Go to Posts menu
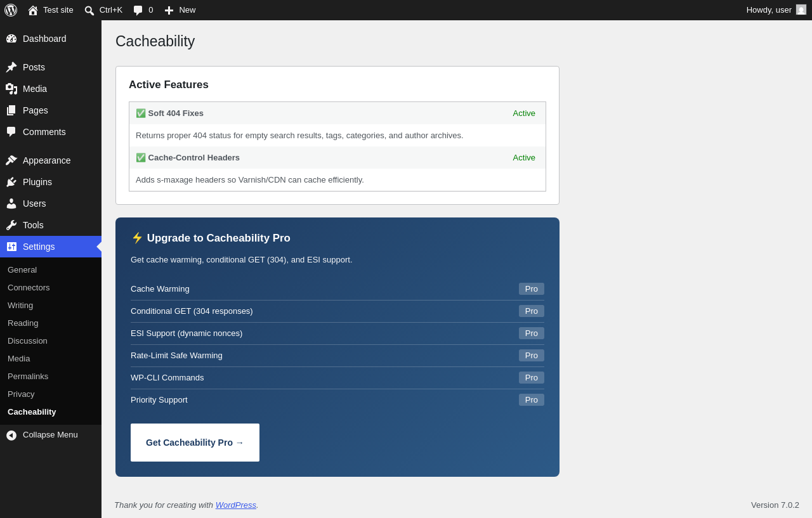Screen dimensions: 812x518 [x=51, y=67]
